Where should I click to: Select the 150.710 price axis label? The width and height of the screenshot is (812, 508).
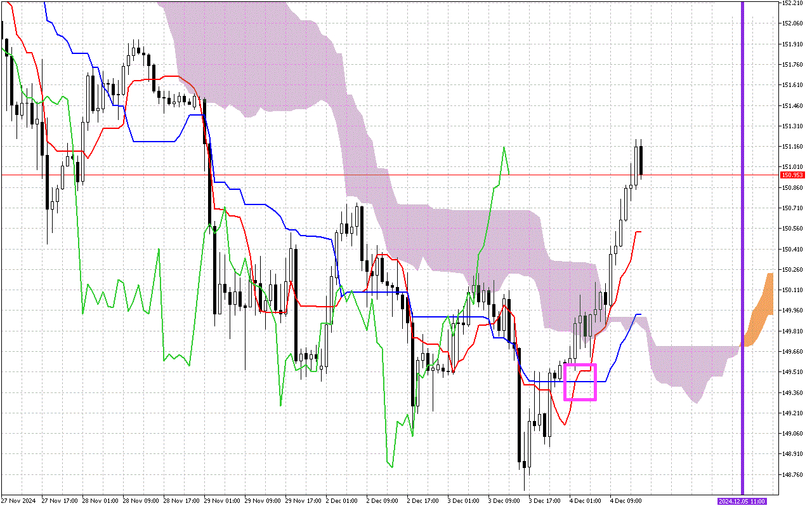pyautogui.click(x=793, y=208)
